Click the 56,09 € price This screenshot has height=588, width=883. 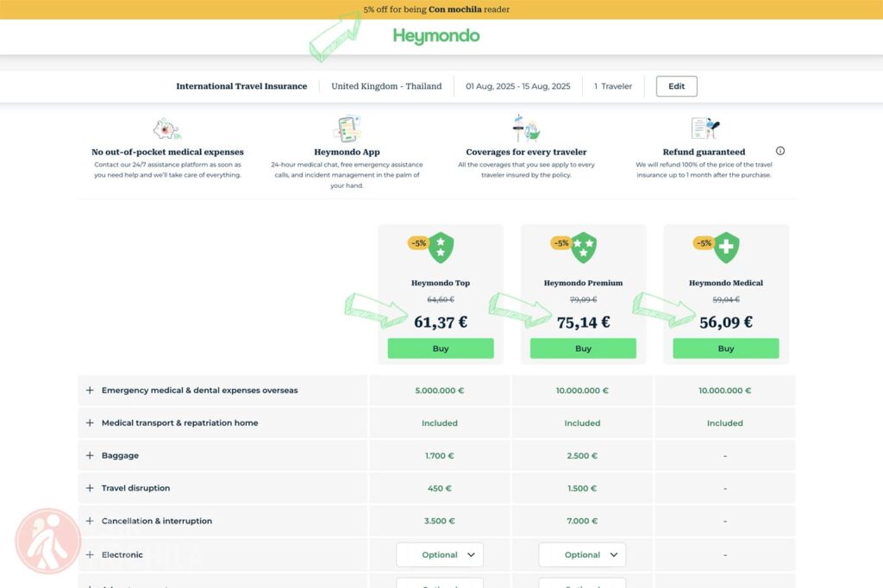click(x=726, y=322)
